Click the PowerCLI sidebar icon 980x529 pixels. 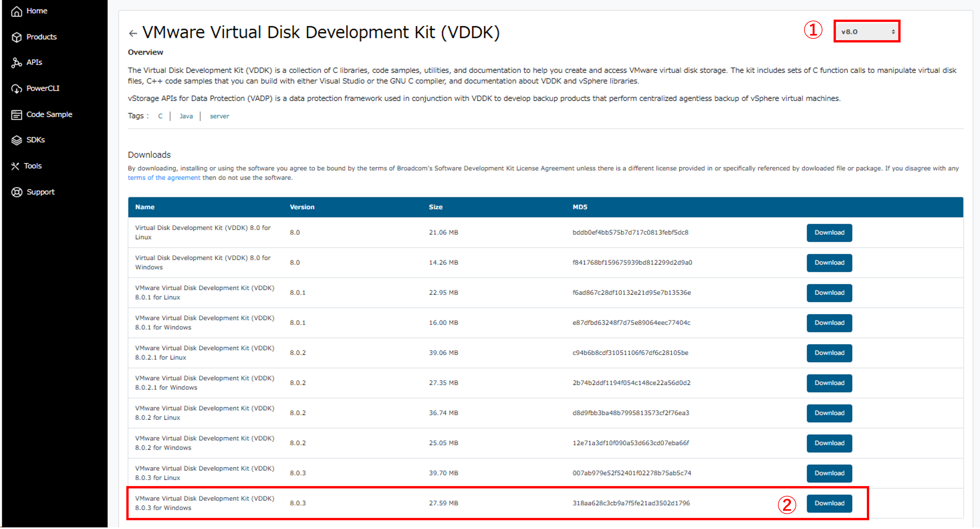(16, 89)
